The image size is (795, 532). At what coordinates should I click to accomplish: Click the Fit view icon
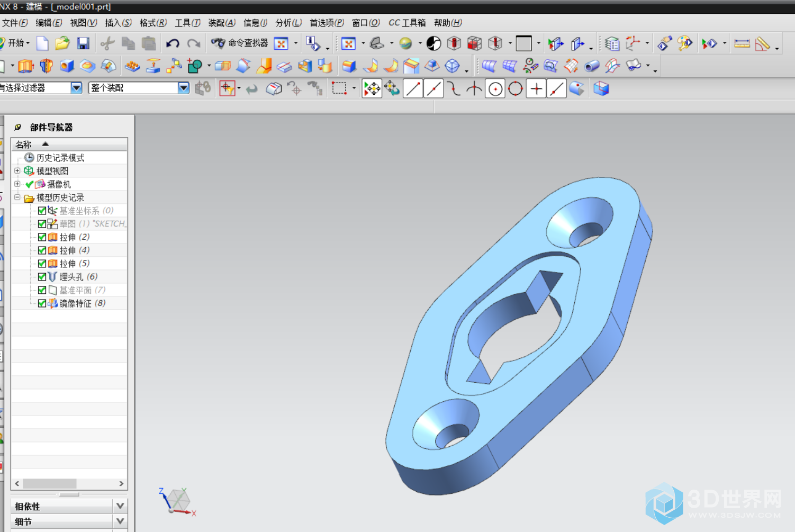pos(348,43)
